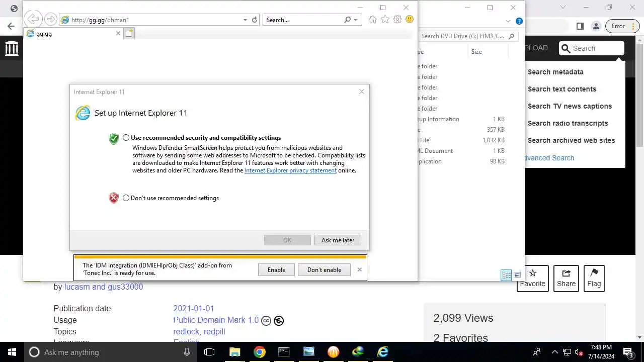
Task: Click the Share button on archive page
Action: pos(566,278)
